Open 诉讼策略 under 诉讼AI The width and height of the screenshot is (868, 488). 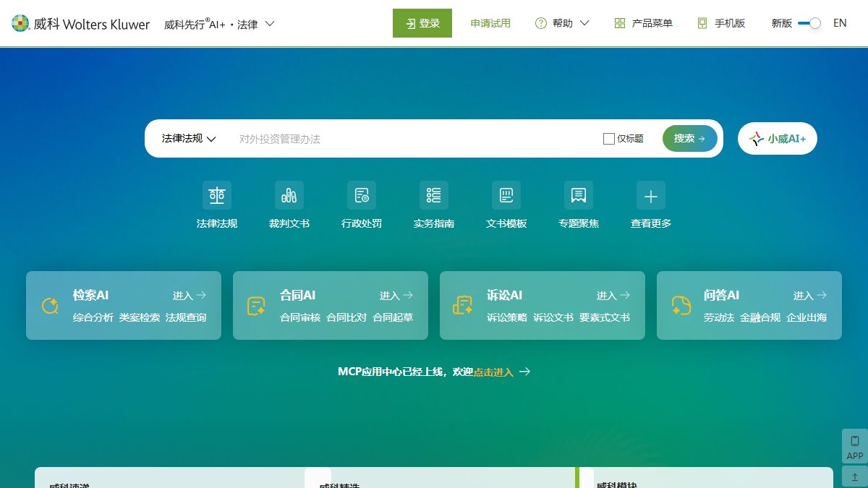pos(507,317)
